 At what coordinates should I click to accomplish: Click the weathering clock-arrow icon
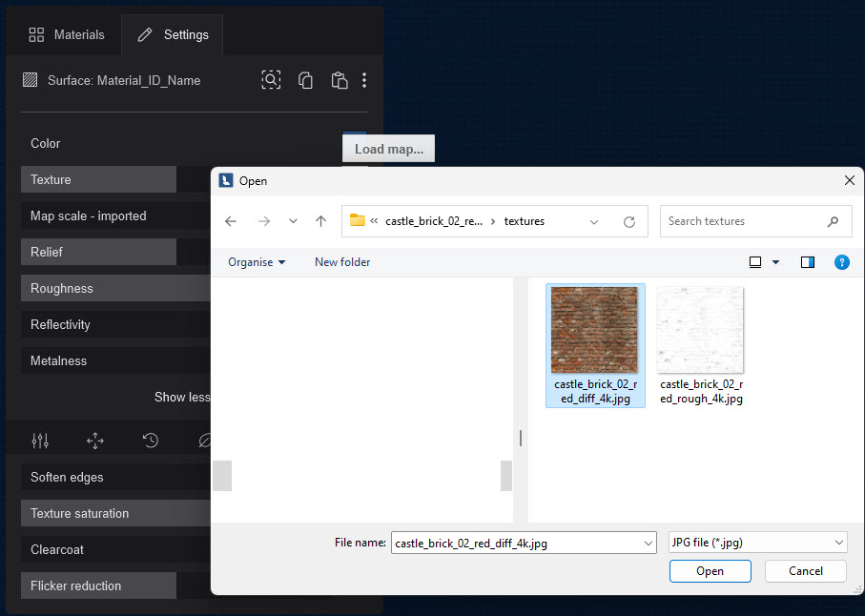coord(151,441)
